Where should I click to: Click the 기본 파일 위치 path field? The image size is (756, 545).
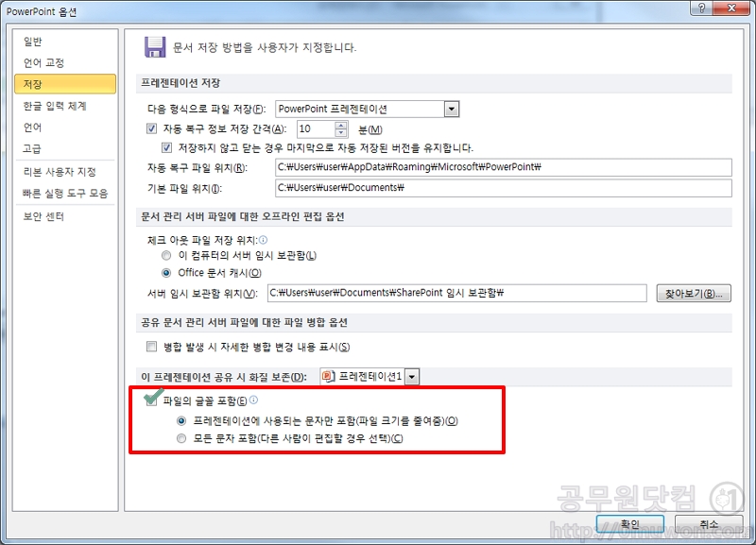504,188
